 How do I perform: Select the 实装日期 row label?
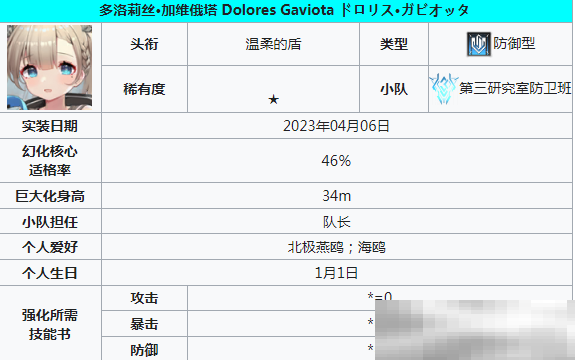coord(50,126)
